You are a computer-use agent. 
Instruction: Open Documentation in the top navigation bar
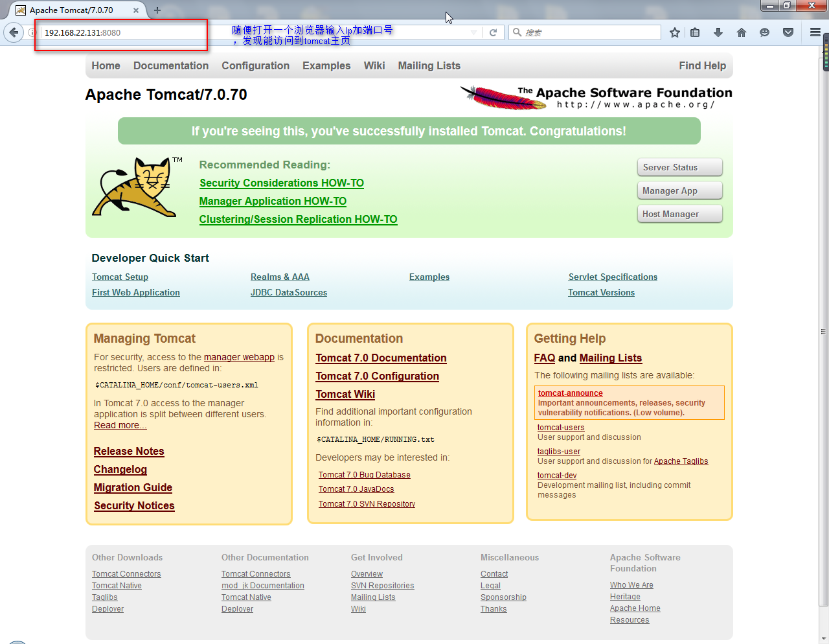click(x=171, y=66)
